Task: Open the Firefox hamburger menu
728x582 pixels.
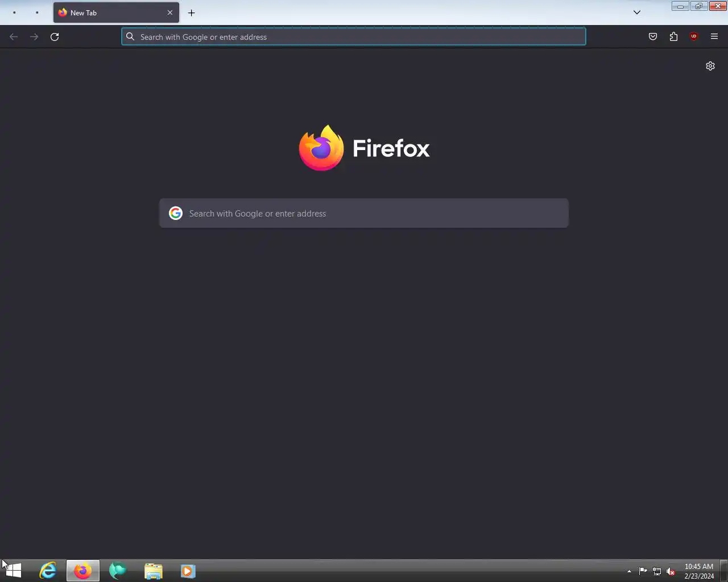Action: [714, 37]
